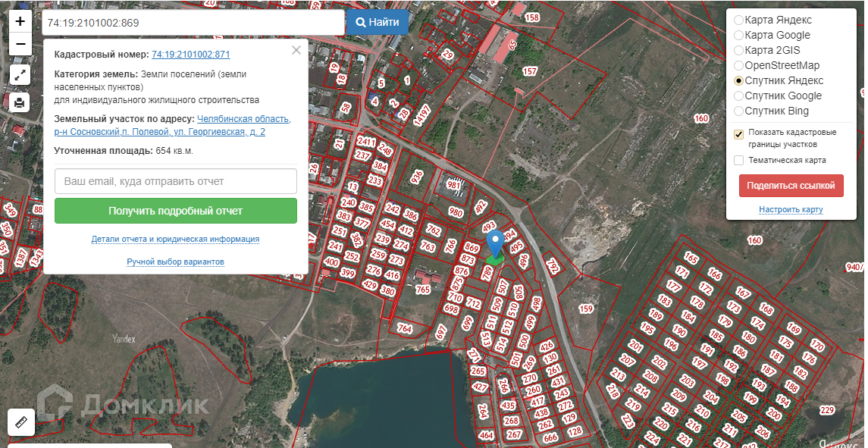Viewport: 868px width, 448px height.
Task: Select parcel labeled 165 on map
Action: tap(691, 258)
